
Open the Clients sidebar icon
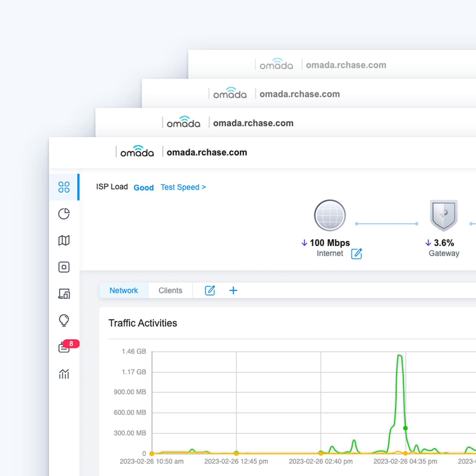[x=64, y=294]
